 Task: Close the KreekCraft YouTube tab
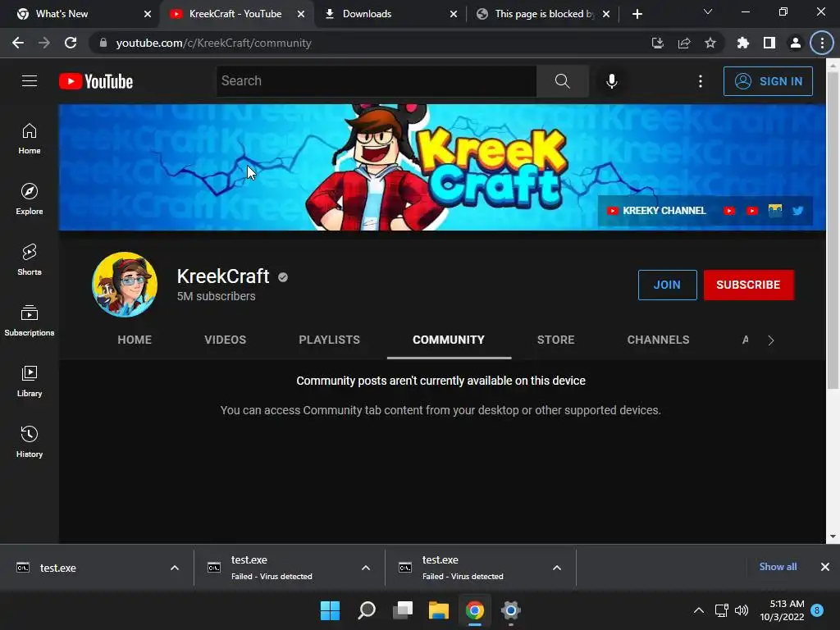(301, 14)
